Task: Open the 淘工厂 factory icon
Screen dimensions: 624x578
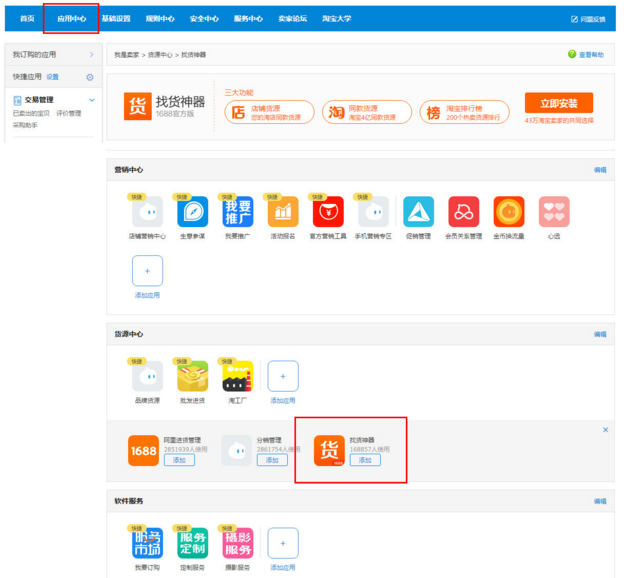Action: point(238,376)
